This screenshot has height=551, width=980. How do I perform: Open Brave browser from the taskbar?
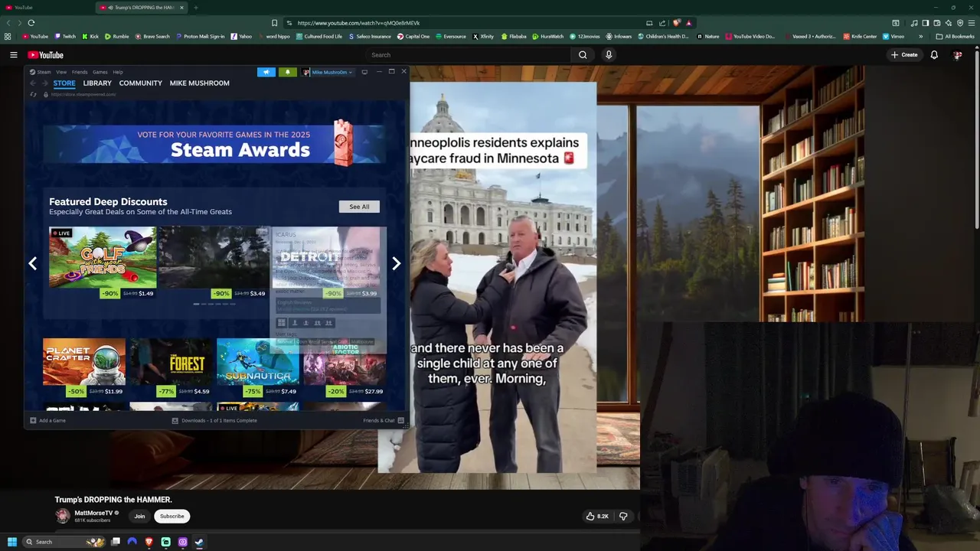(x=149, y=542)
